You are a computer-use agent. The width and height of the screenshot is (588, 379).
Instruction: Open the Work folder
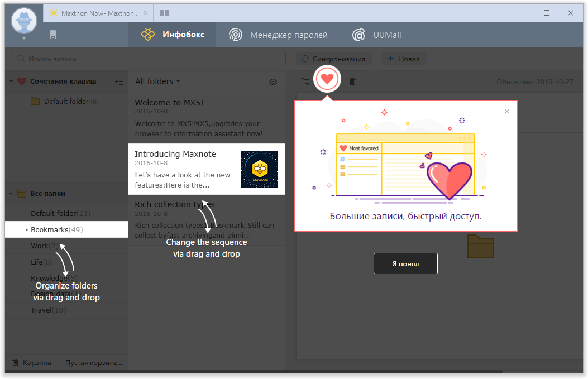click(x=45, y=246)
